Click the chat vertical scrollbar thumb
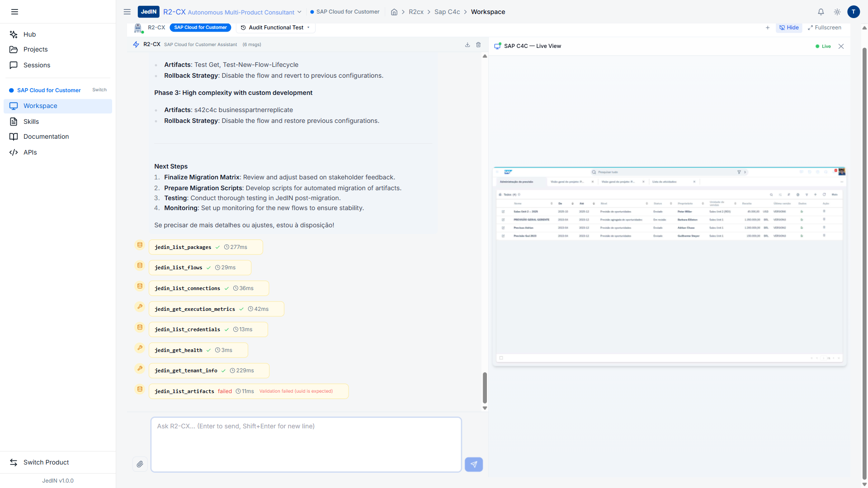Screen dimensions: 868x488 click(x=485, y=387)
